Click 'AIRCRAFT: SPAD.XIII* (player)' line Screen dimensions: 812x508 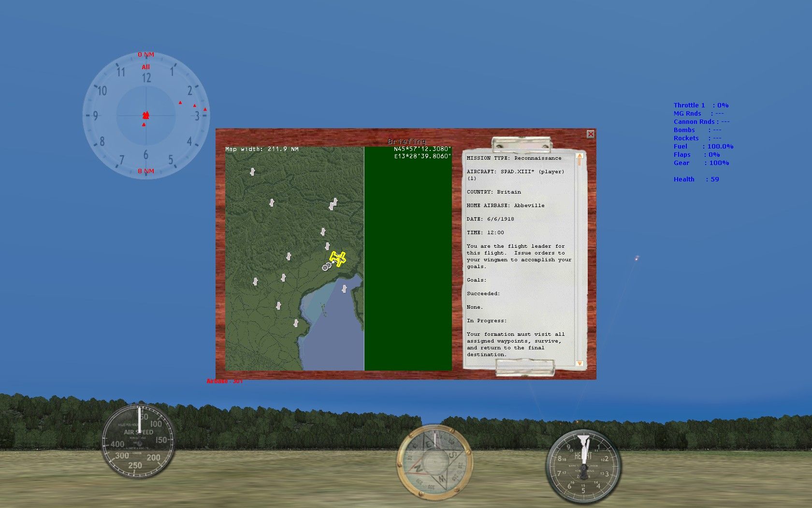tap(515, 172)
